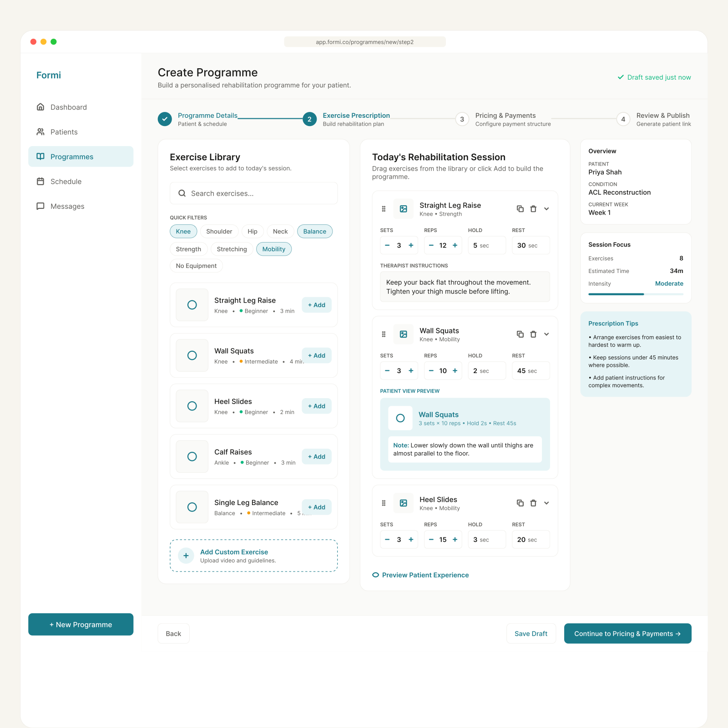Decrease reps for Straight Leg Raise
The height and width of the screenshot is (728, 728).
431,245
